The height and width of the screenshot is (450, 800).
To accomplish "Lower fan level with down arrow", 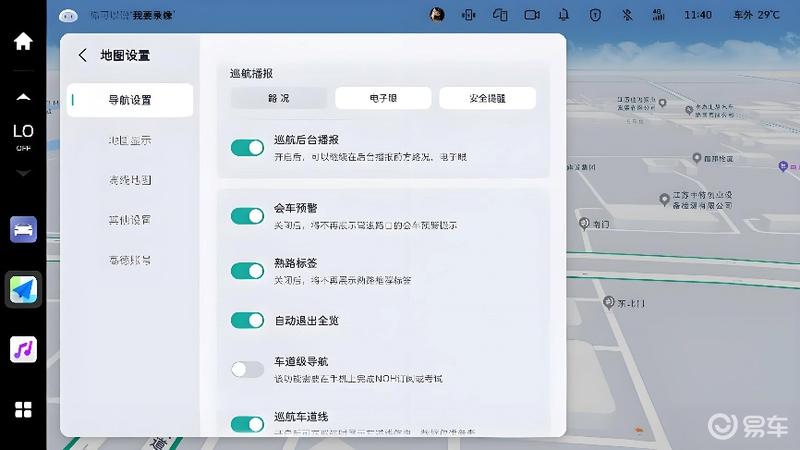I will pyautogui.click(x=23, y=173).
